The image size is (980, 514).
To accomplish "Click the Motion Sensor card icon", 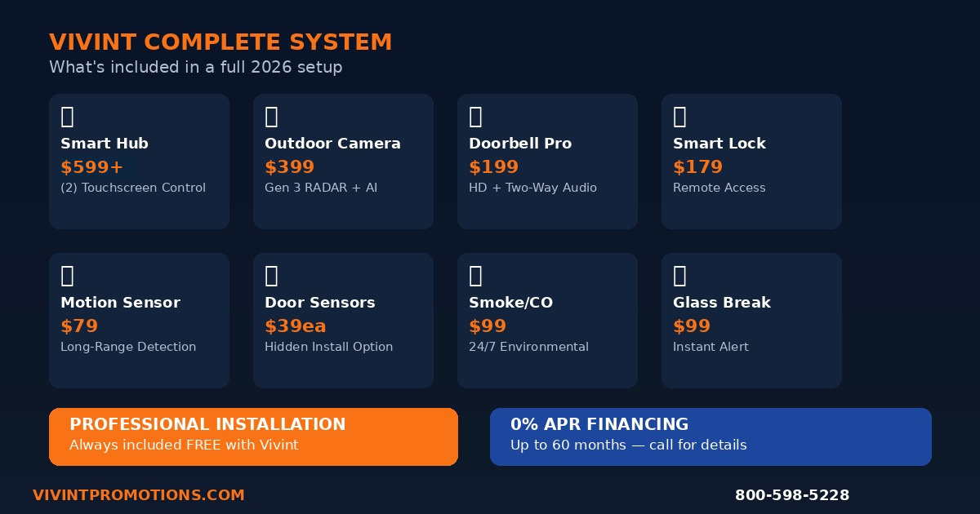I will pyautogui.click(x=67, y=276).
